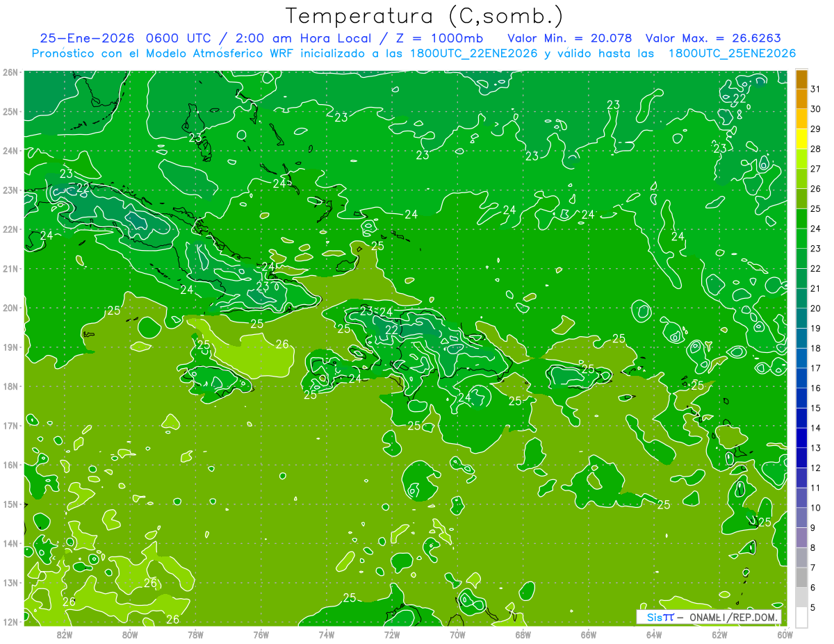The width and height of the screenshot is (834, 644).
Task: Click the legend value "19"
Action: pyautogui.click(x=815, y=328)
